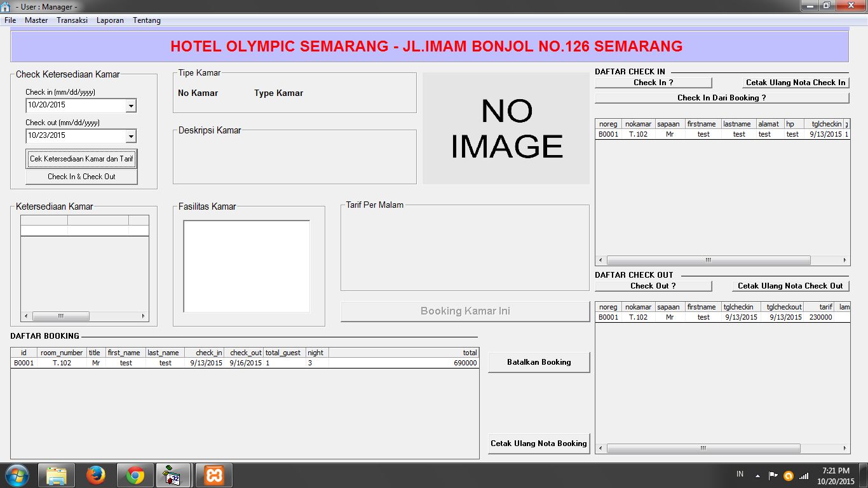Click tglcheckout column header in Check Out table
This screenshot has width=868, height=488.
pyautogui.click(x=785, y=307)
